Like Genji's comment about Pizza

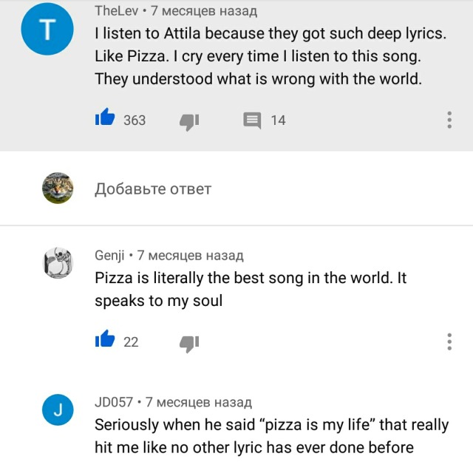105,341
